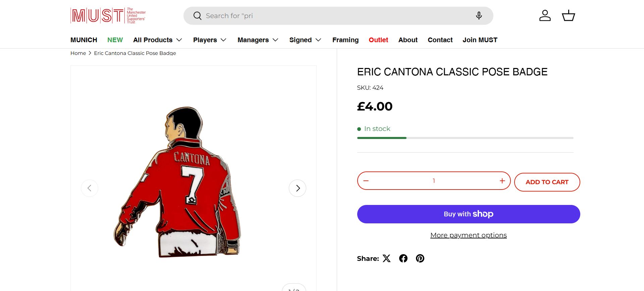This screenshot has width=644, height=291.
Task: Share product on Facebook
Action: pyautogui.click(x=403, y=259)
